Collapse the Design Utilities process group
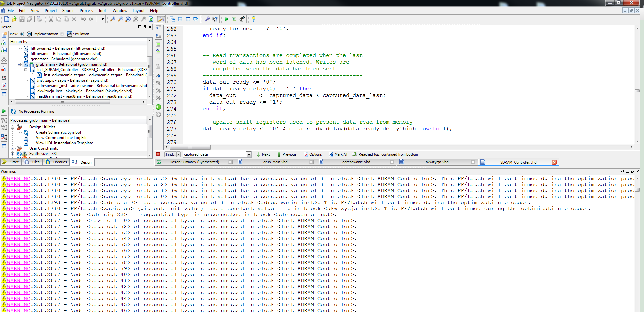The width and height of the screenshot is (644, 312). (x=12, y=127)
